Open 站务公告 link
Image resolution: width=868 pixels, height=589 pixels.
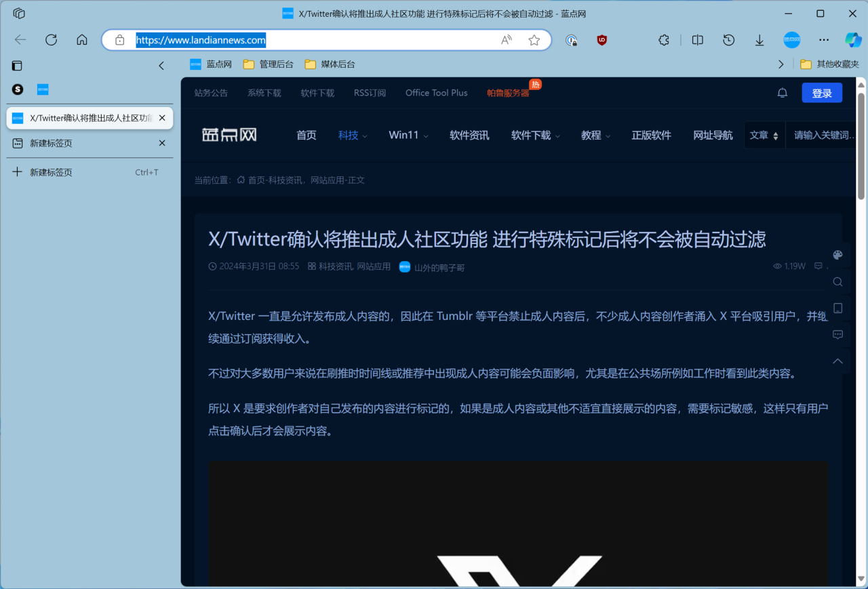click(x=211, y=93)
